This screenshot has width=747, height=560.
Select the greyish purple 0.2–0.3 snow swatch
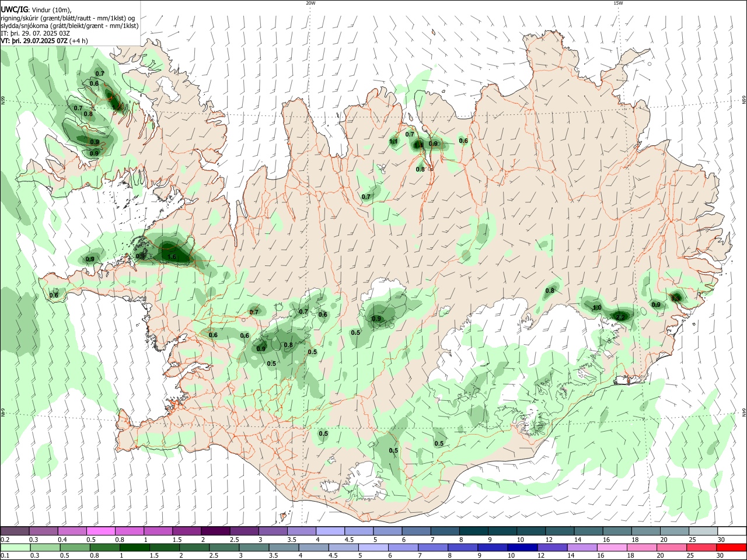tap(15, 531)
